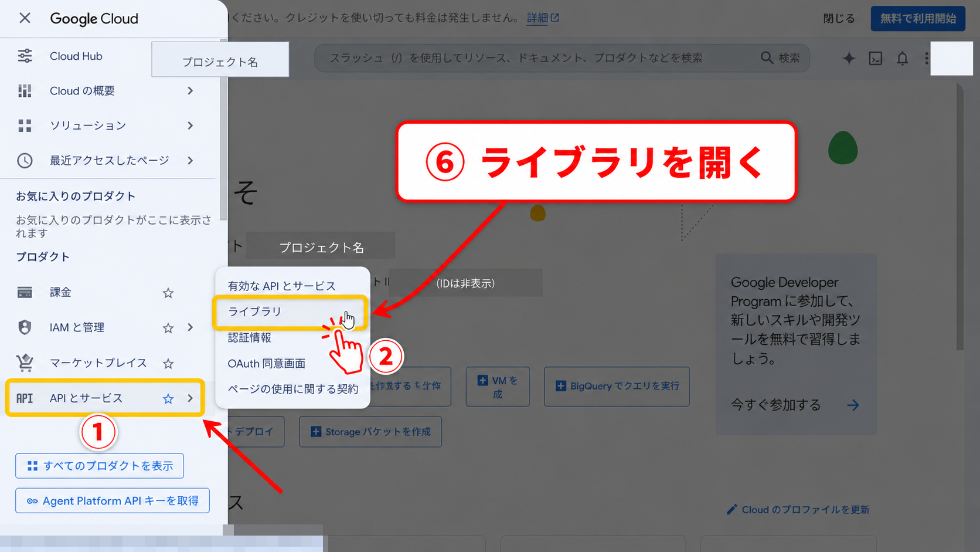Screen dimensions: 980x552
Task: Click the navigation menu scrollbar
Action: pyautogui.click(x=223, y=130)
